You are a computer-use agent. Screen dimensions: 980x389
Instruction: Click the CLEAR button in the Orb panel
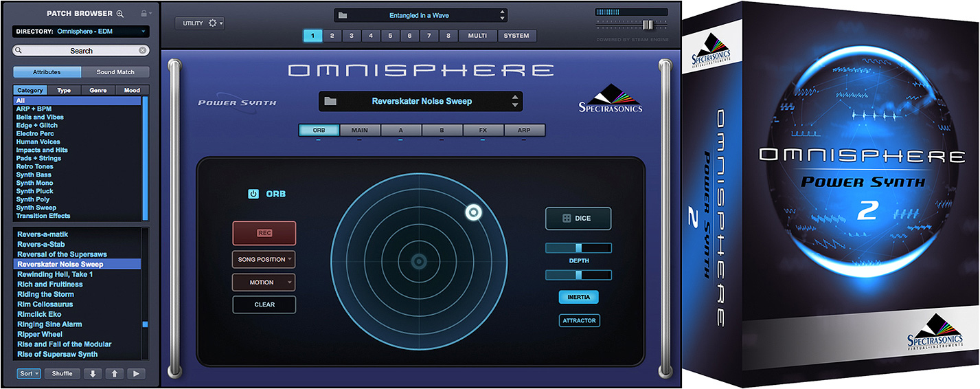tap(264, 304)
